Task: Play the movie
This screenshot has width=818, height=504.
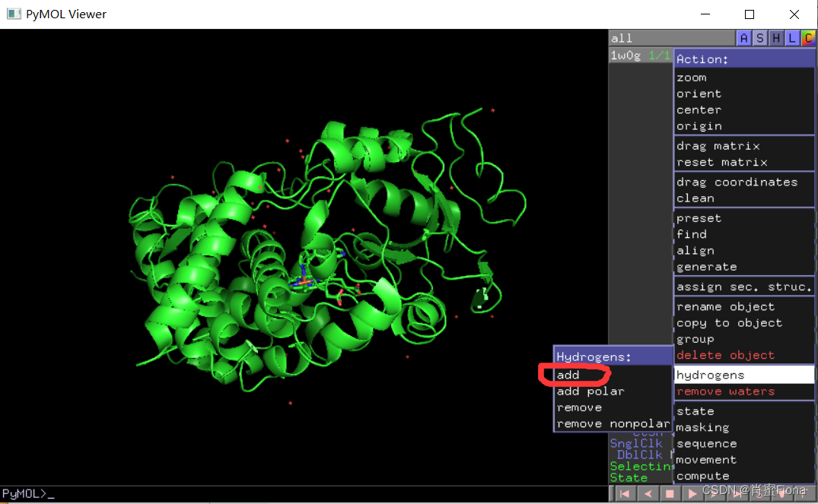Action: tap(692, 493)
